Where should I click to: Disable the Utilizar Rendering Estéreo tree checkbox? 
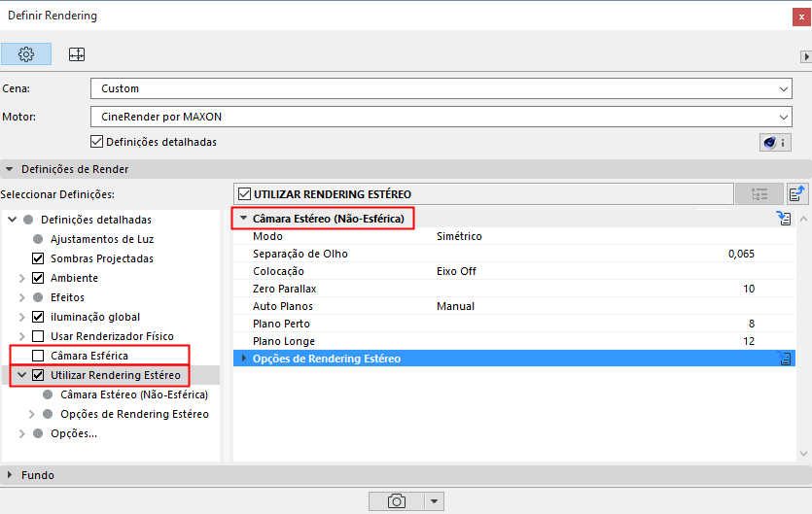coord(38,375)
